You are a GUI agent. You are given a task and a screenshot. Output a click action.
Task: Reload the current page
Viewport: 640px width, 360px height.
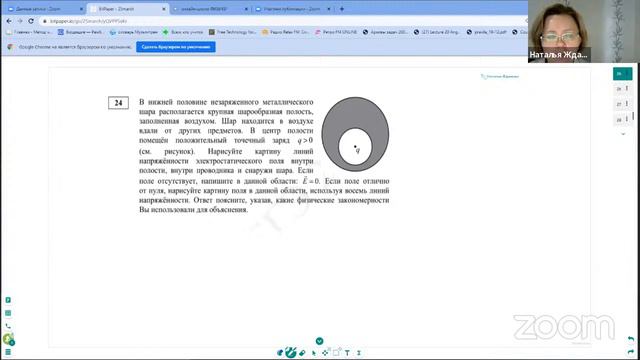tap(31, 21)
